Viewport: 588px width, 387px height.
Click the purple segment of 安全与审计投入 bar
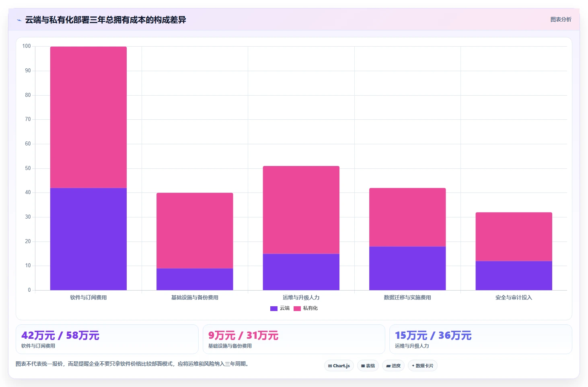[514, 276]
